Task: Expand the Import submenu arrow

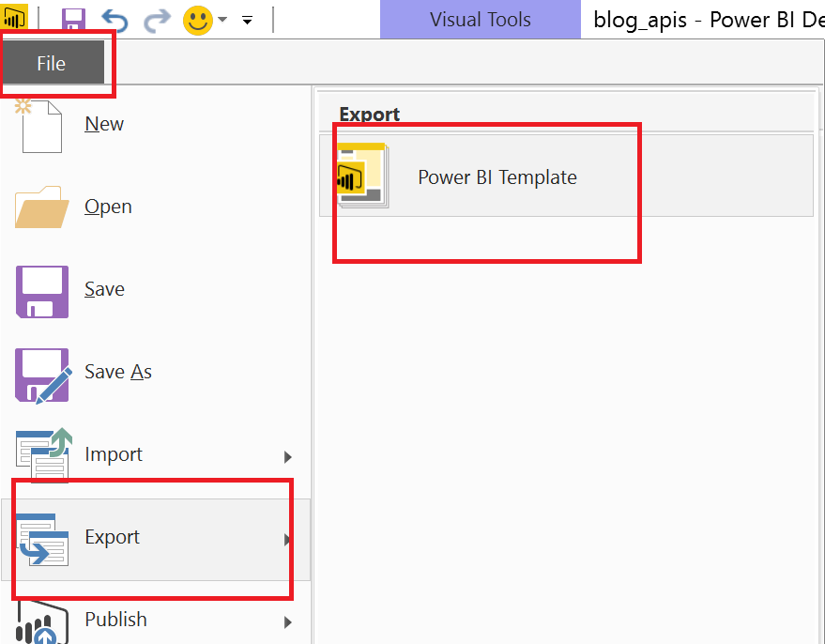Action: point(288,457)
